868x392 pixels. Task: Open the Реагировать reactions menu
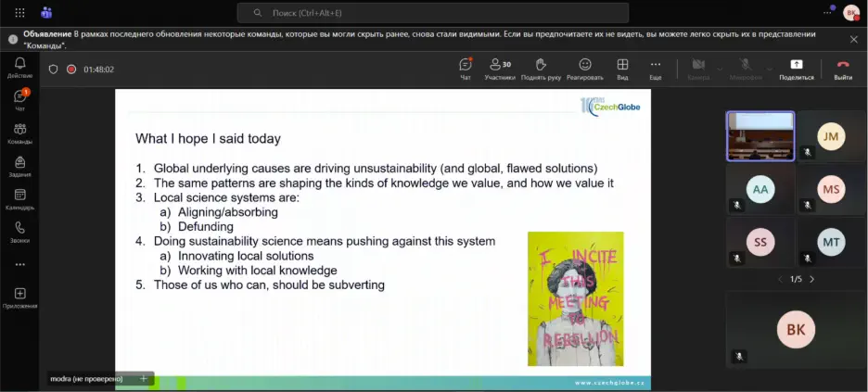point(585,69)
